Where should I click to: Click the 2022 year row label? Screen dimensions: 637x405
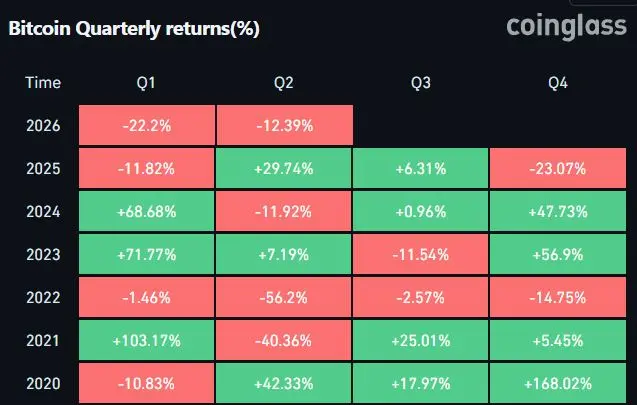(43, 298)
